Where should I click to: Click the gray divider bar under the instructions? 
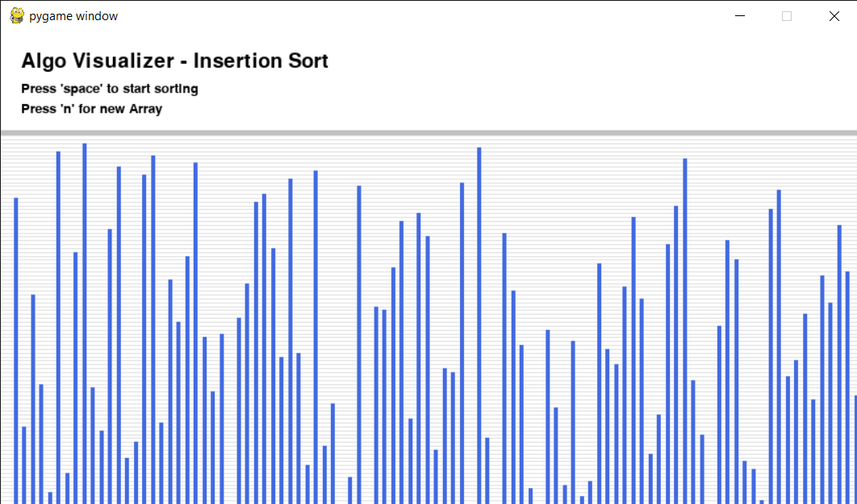coord(428,133)
